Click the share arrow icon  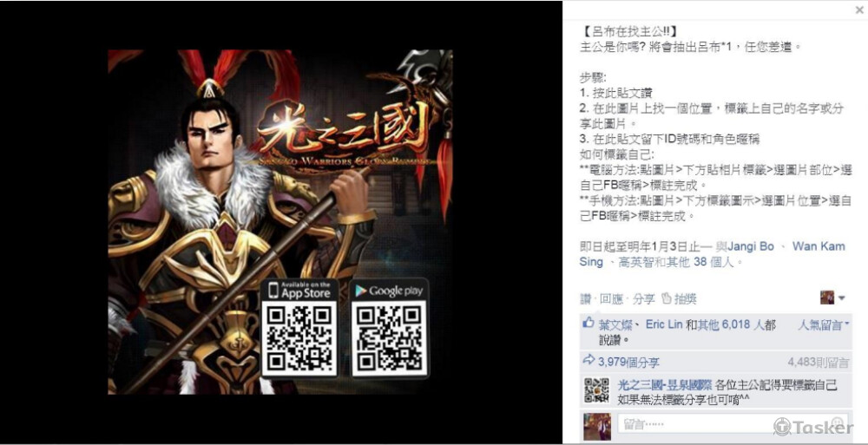point(589,360)
